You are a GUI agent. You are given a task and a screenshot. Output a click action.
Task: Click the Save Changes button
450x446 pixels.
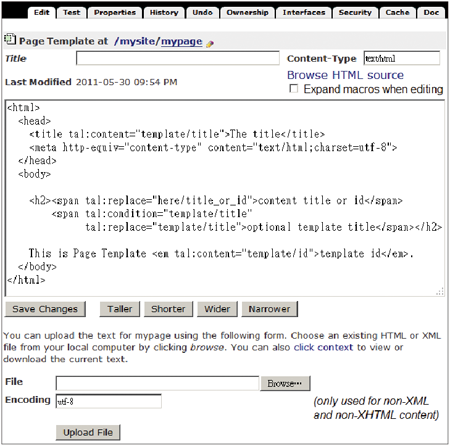pyautogui.click(x=45, y=309)
